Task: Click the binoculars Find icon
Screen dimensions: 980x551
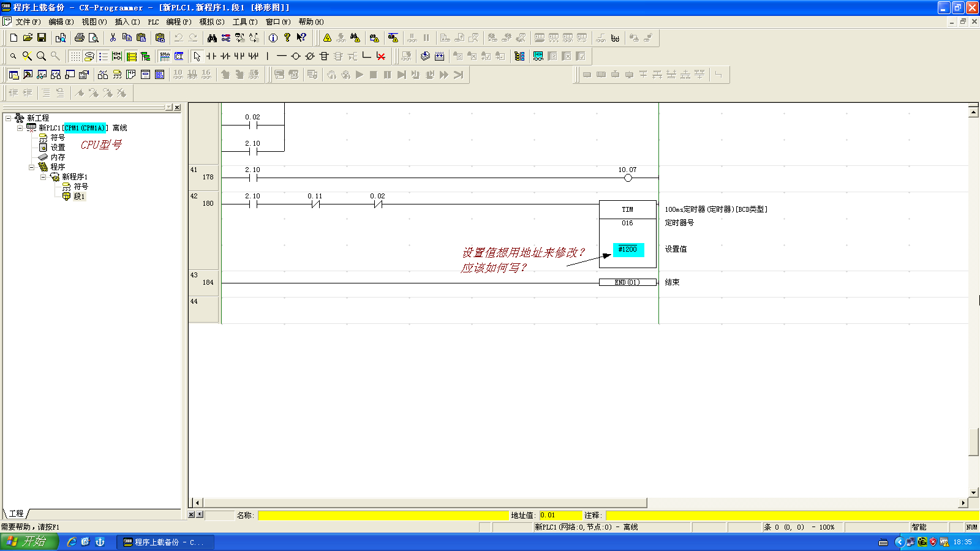Action: (x=212, y=38)
